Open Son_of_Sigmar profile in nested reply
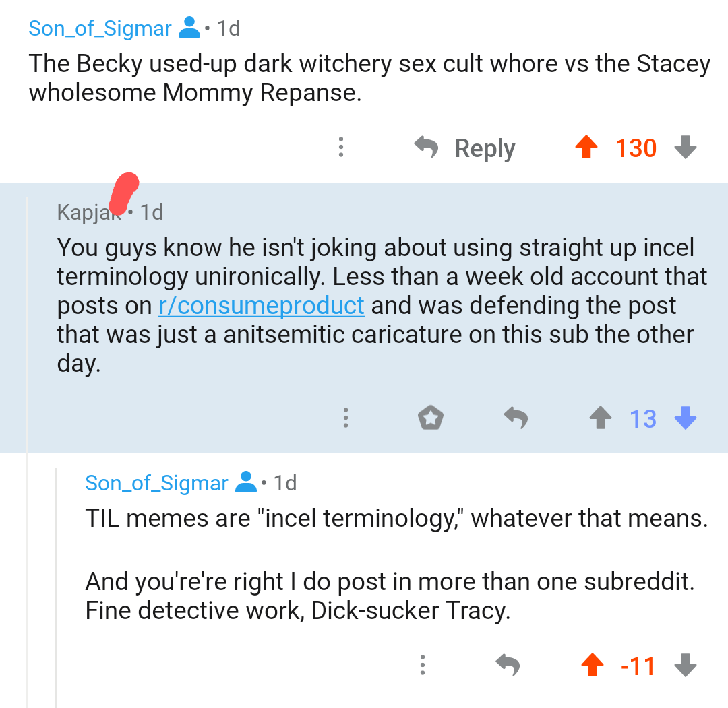The height and width of the screenshot is (708, 728). click(156, 483)
